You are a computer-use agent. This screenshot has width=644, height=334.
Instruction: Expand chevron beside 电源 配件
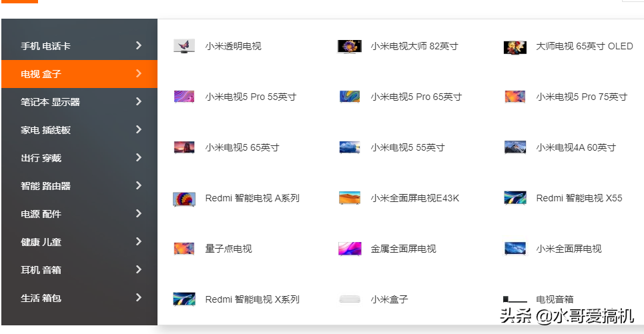(139, 213)
